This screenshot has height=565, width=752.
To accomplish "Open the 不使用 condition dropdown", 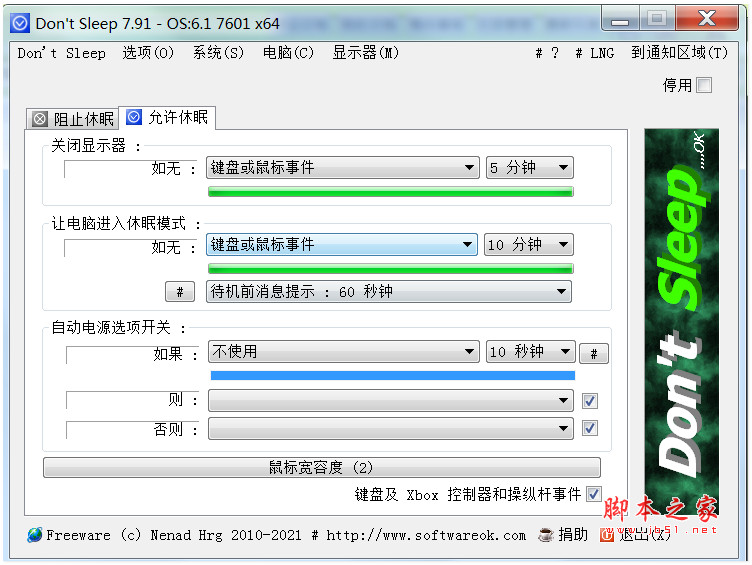I will coord(343,352).
